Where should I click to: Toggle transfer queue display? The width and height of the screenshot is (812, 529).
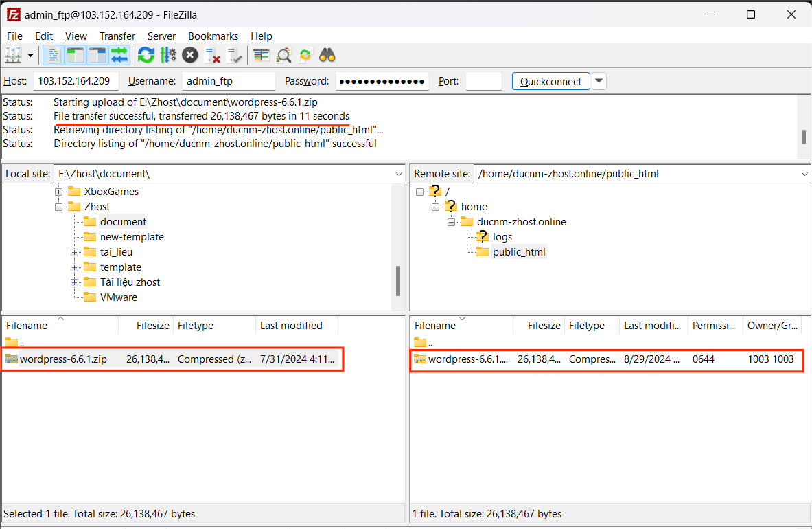point(119,55)
